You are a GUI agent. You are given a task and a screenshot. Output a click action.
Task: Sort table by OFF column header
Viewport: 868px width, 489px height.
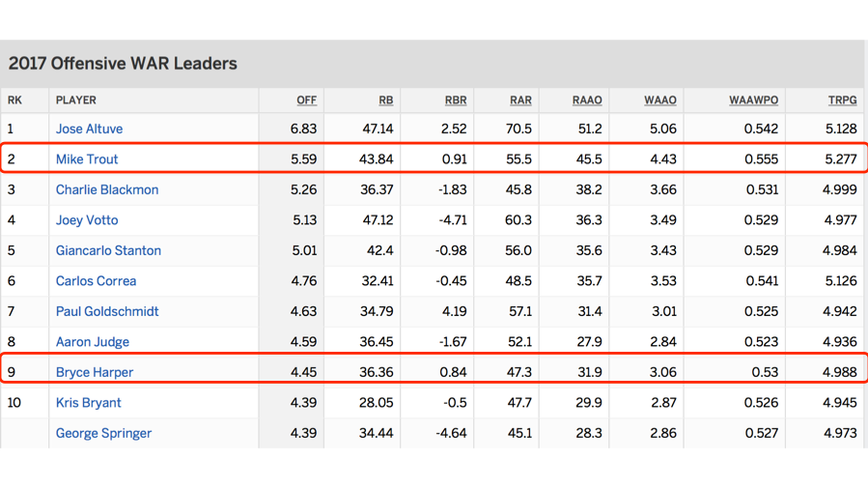306,100
